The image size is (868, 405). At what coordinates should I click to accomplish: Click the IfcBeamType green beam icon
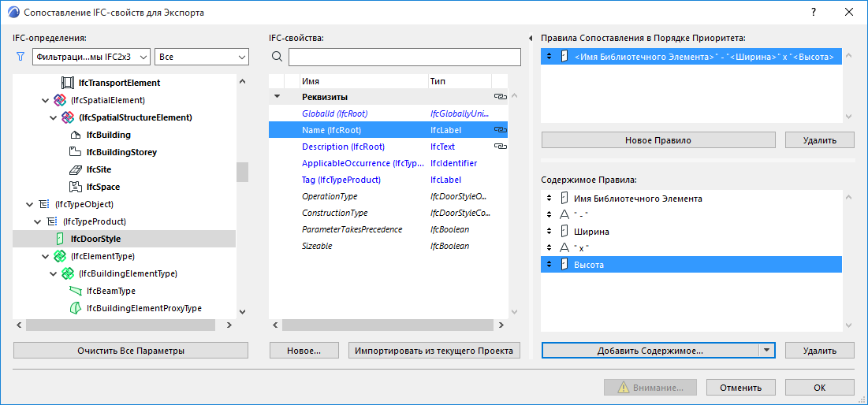pos(76,291)
